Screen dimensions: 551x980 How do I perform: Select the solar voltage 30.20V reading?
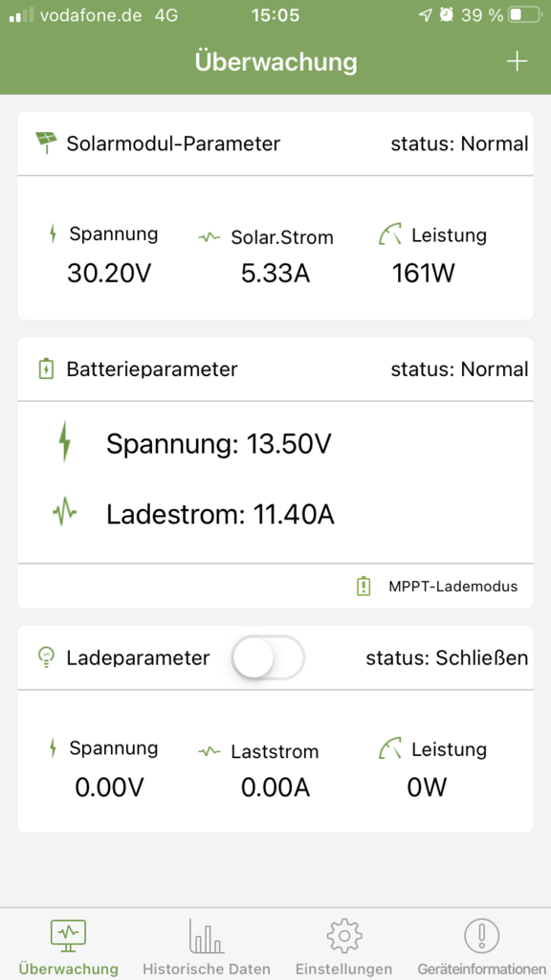(109, 273)
